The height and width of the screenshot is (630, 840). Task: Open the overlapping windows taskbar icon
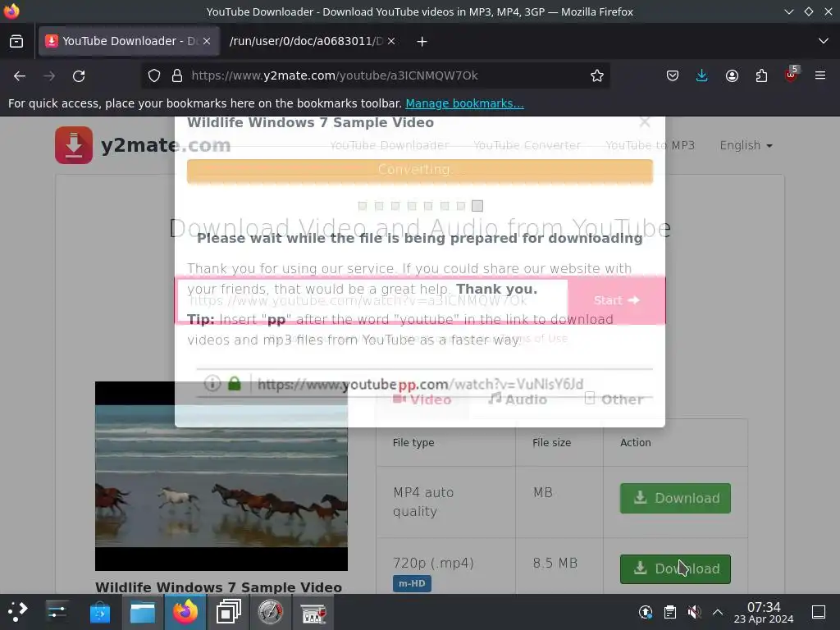228,612
